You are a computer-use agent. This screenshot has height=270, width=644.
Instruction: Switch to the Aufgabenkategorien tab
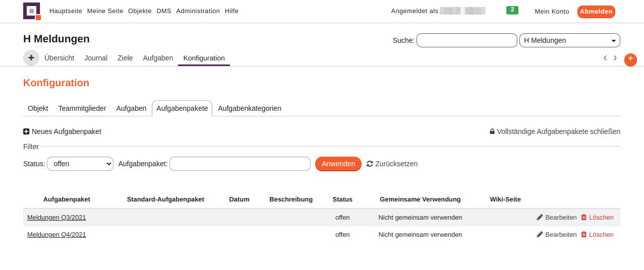(250, 108)
